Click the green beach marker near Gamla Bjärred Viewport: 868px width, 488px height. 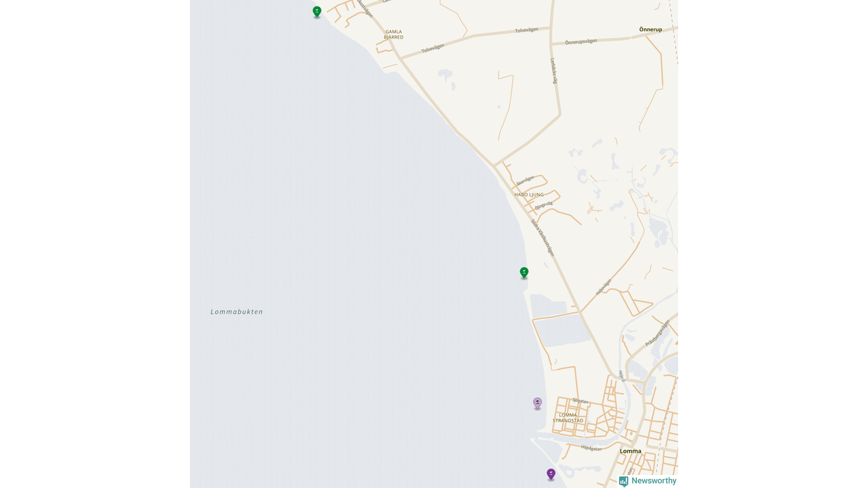pyautogui.click(x=317, y=12)
